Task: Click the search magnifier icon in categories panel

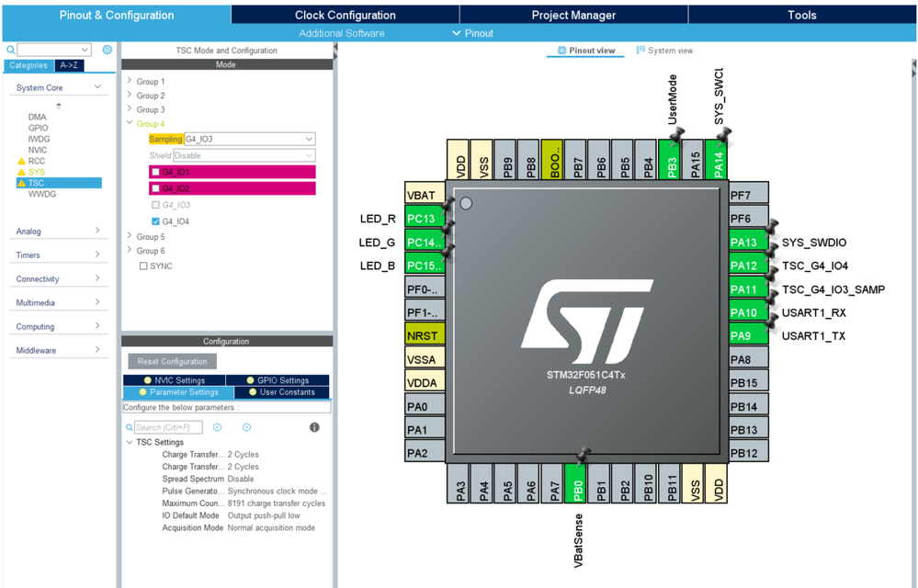Action: point(10,50)
